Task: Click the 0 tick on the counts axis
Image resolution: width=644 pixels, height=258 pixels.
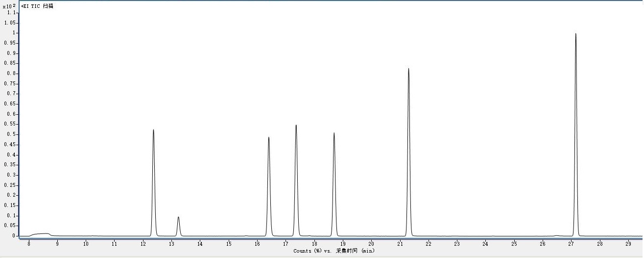Action: pos(14,236)
